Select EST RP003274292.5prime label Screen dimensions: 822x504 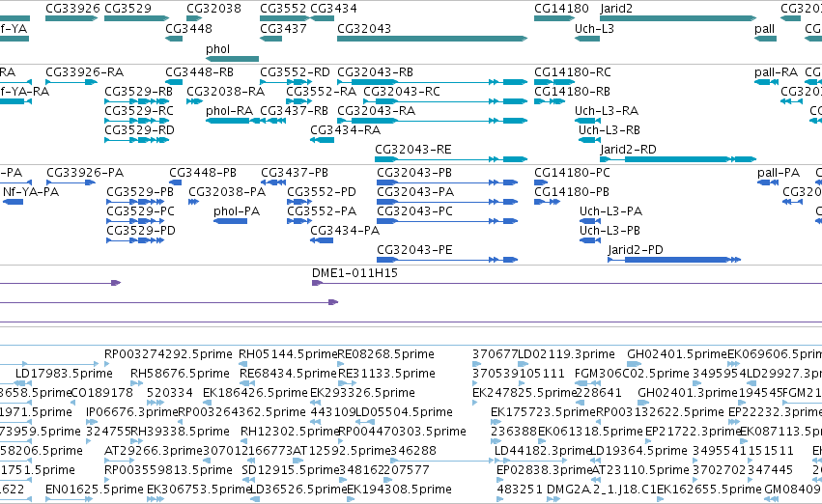[x=168, y=354]
